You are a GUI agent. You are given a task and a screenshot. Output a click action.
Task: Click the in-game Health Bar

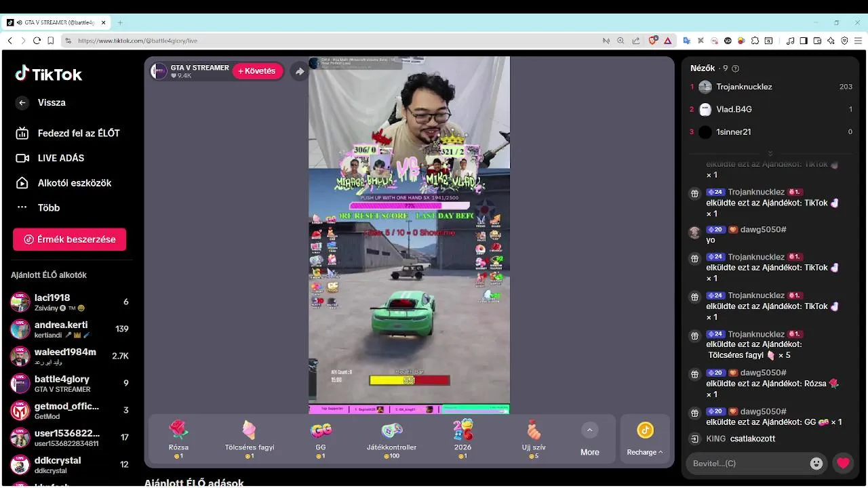point(409,380)
